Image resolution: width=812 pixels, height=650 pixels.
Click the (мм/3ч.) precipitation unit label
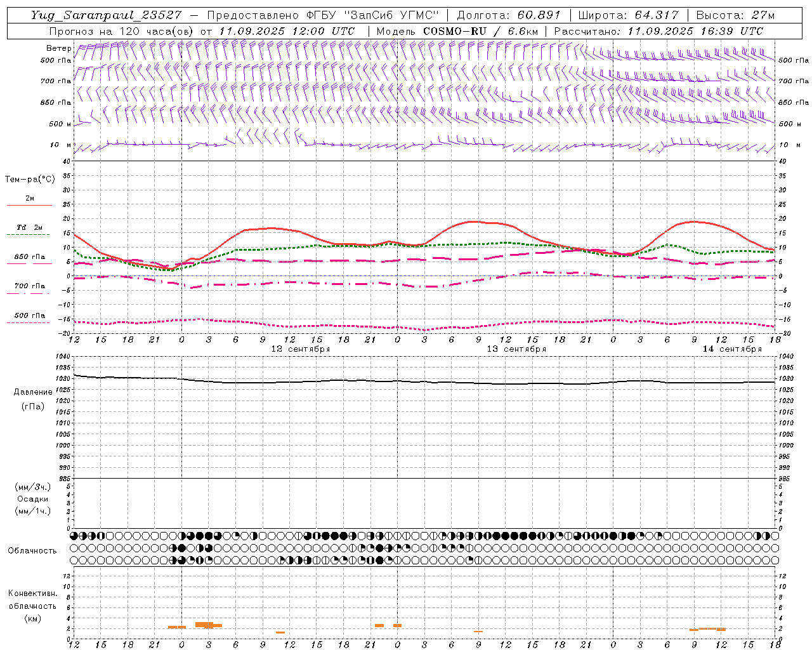(x=33, y=487)
